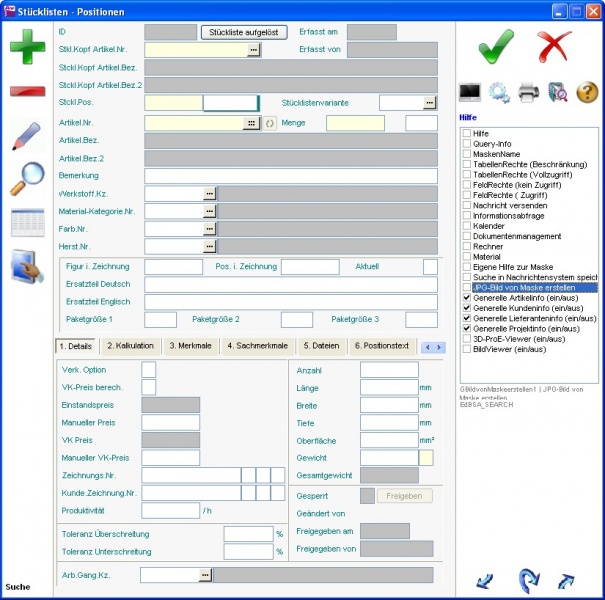Enable the Kalender checkbox
Image resolution: width=605 pixels, height=600 pixels.
(x=467, y=226)
